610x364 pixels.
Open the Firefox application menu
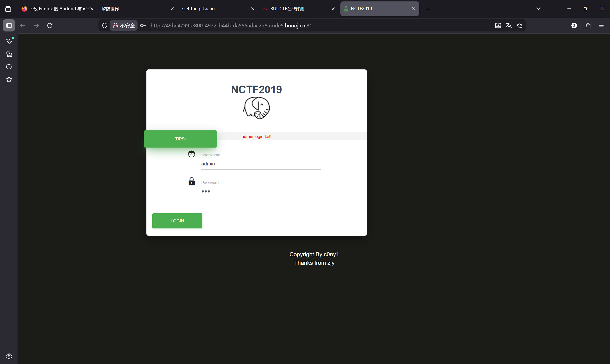601,26
